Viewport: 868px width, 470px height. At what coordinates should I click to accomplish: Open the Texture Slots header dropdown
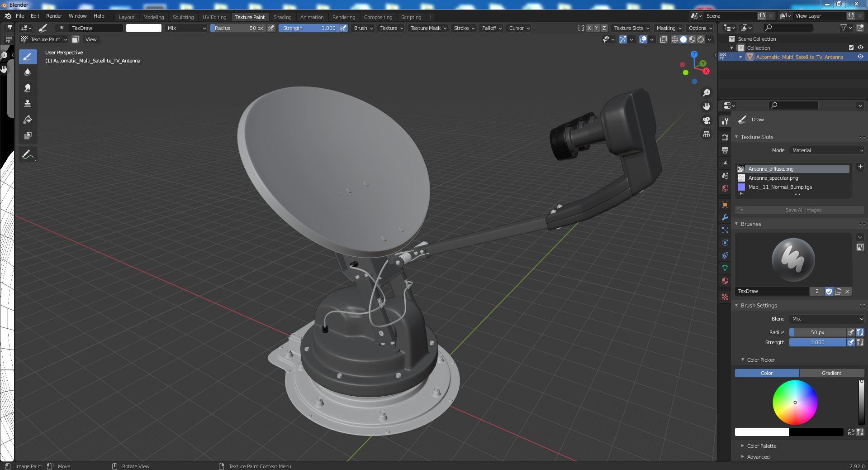631,28
